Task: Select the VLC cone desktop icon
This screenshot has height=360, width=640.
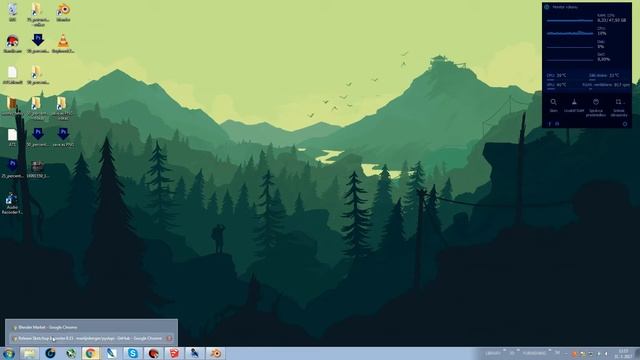Action: (63, 44)
